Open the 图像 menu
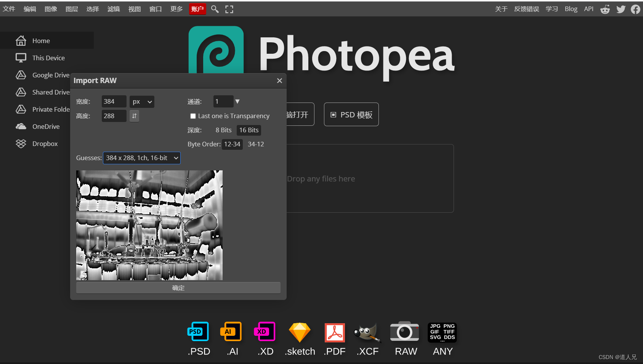The width and height of the screenshot is (643, 364). click(51, 9)
